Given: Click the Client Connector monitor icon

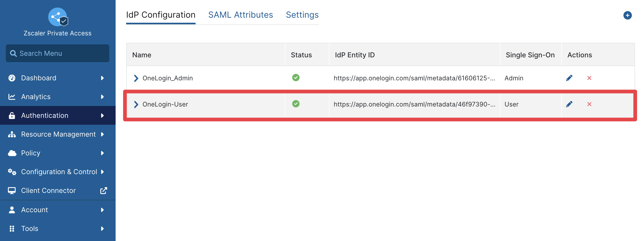Looking at the screenshot, I should coord(12,191).
